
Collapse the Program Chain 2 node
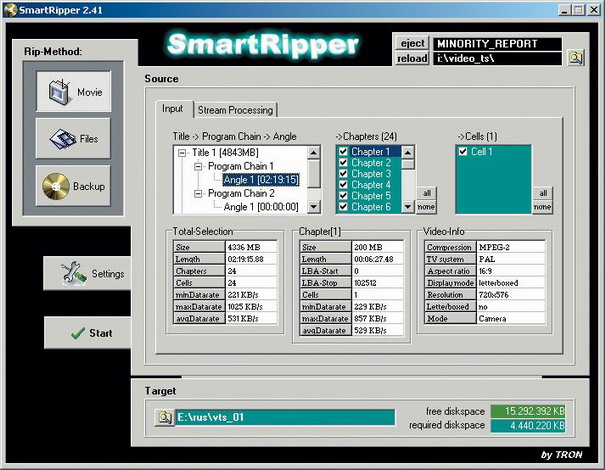pos(198,193)
